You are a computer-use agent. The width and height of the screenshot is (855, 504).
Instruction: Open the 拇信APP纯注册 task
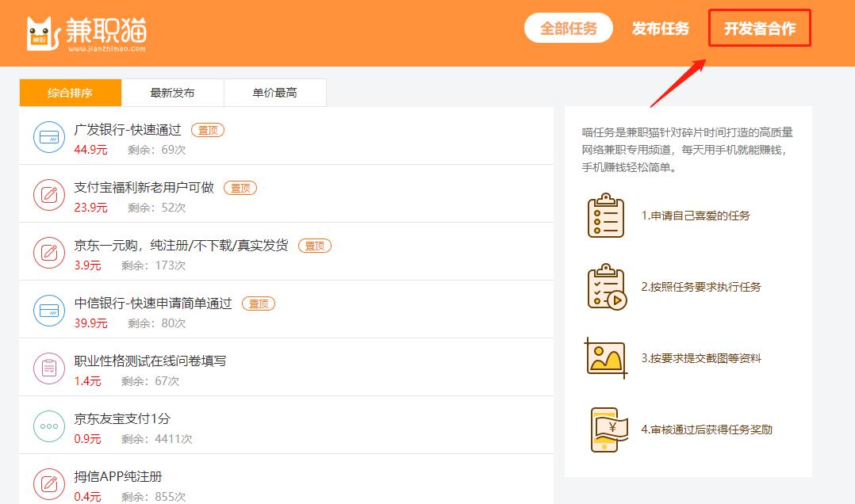point(118,476)
